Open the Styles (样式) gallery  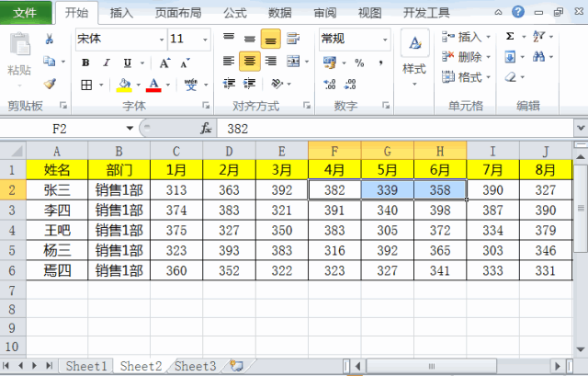pyautogui.click(x=414, y=57)
